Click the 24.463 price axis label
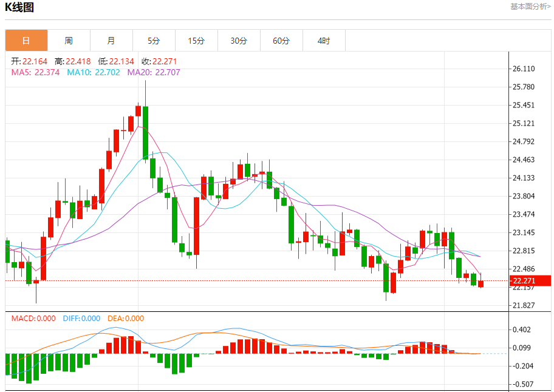Screen dimensions: 554x392 (524, 160)
